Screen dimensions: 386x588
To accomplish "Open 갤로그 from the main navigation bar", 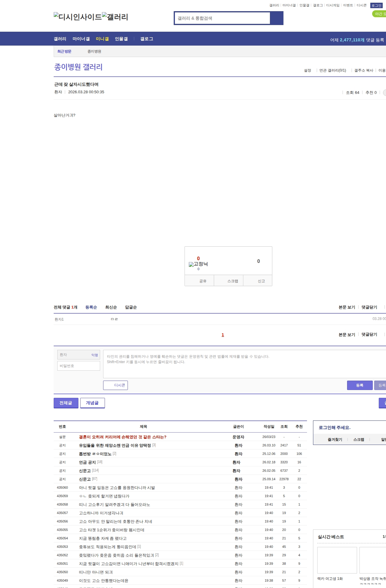I will tap(147, 39).
